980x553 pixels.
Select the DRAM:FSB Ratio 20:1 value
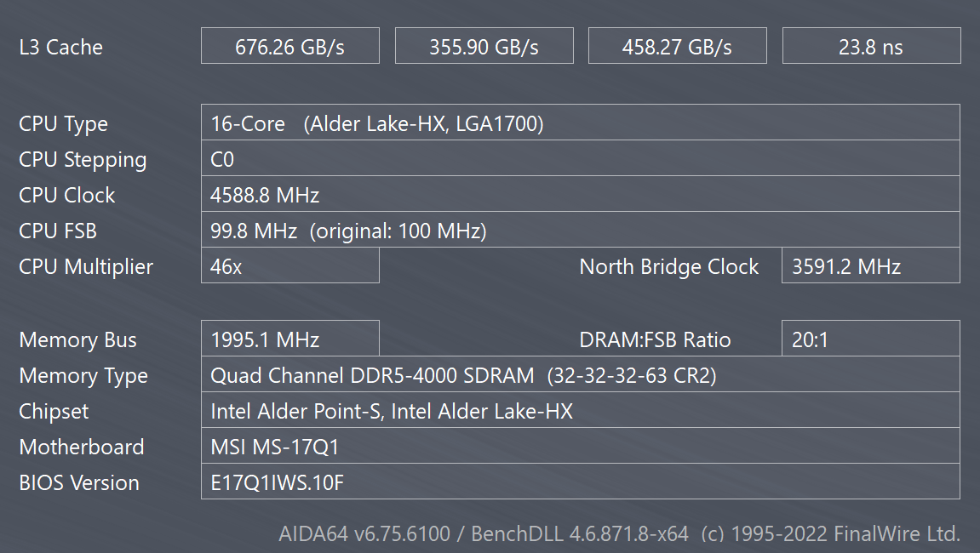point(870,340)
